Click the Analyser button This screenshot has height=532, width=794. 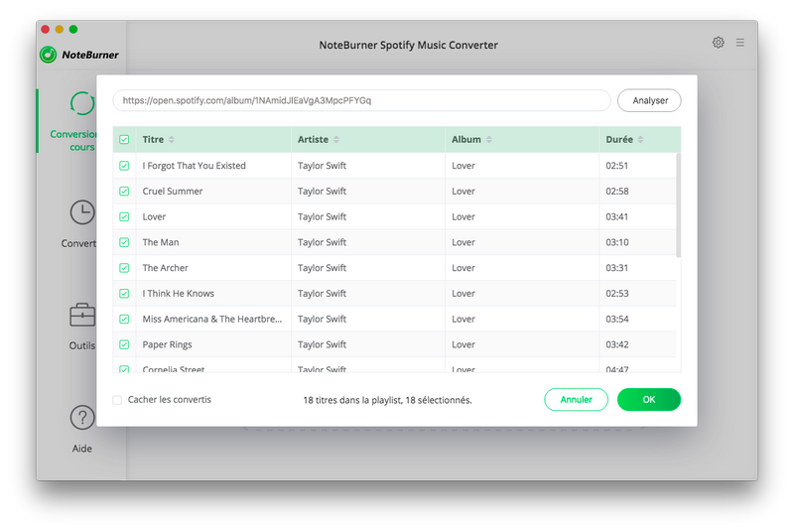[x=649, y=100]
